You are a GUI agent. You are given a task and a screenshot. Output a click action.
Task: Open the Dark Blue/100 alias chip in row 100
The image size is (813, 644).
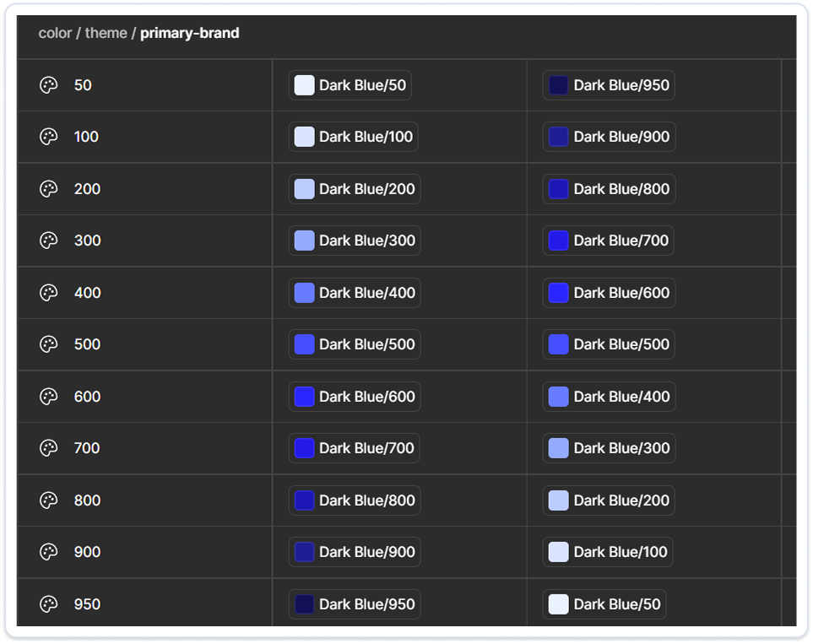354,137
